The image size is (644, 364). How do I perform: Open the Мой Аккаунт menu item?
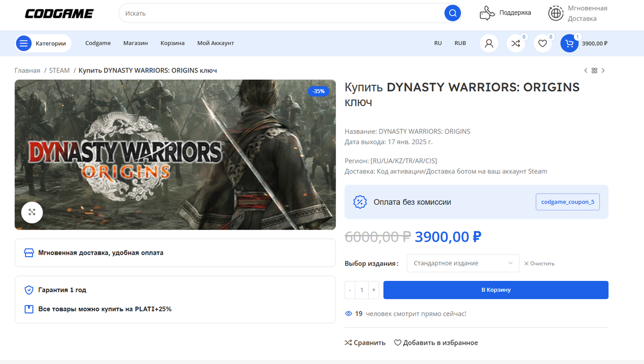pyautogui.click(x=215, y=43)
